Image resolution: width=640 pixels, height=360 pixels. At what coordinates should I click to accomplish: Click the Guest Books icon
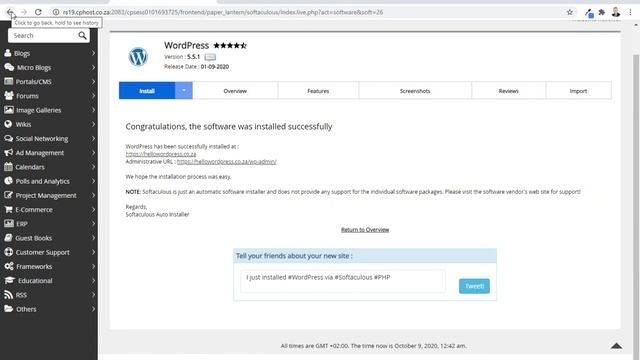click(x=8, y=238)
